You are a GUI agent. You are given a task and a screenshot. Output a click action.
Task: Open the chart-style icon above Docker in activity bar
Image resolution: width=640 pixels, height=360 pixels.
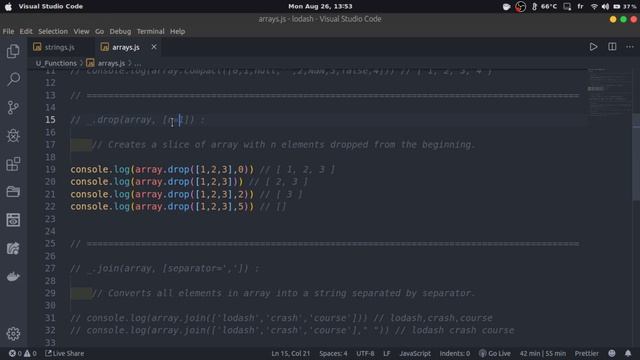coord(13,248)
